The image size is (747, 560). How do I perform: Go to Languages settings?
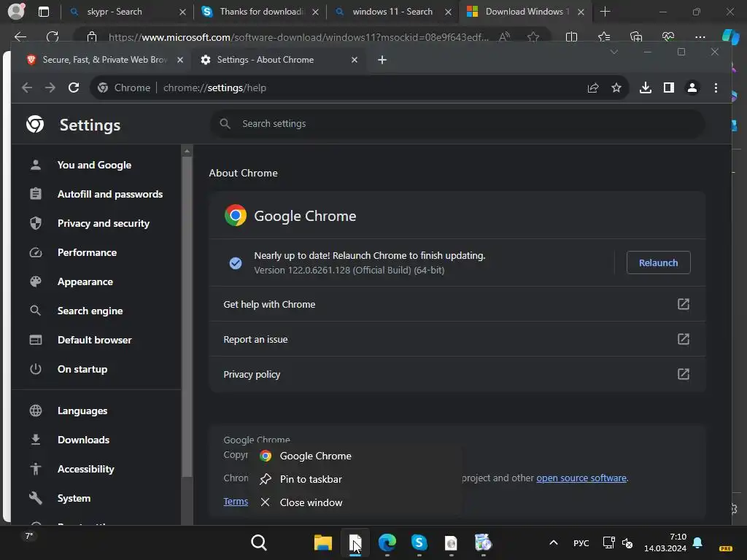point(82,411)
